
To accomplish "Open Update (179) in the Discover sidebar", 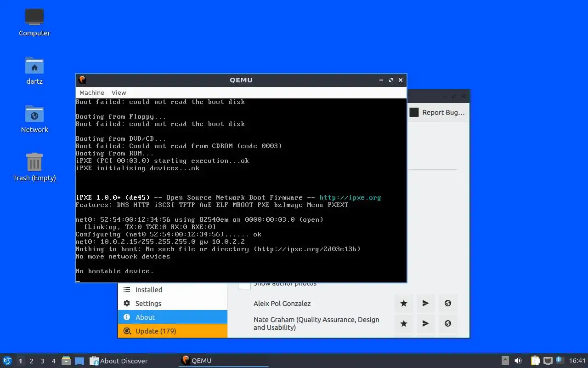I will pos(173,331).
